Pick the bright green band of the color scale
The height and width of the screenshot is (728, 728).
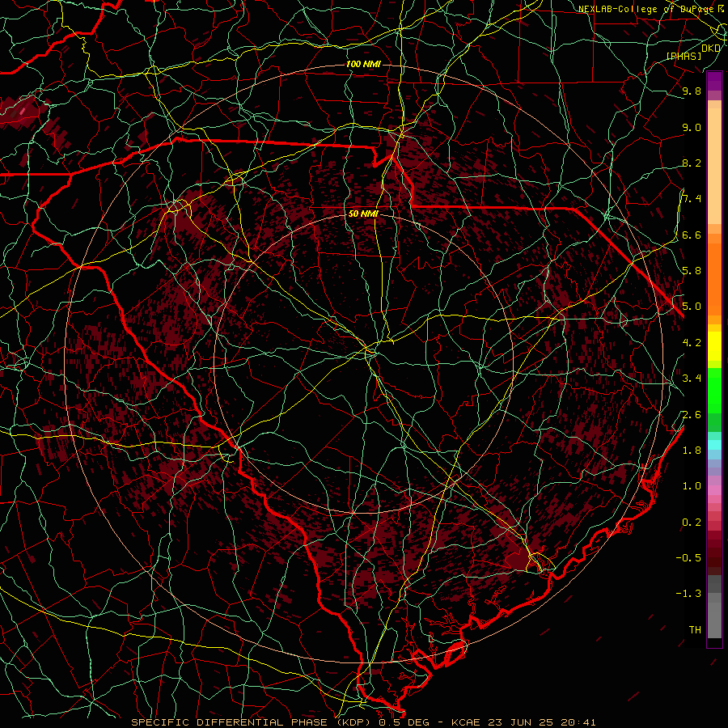[x=714, y=390]
